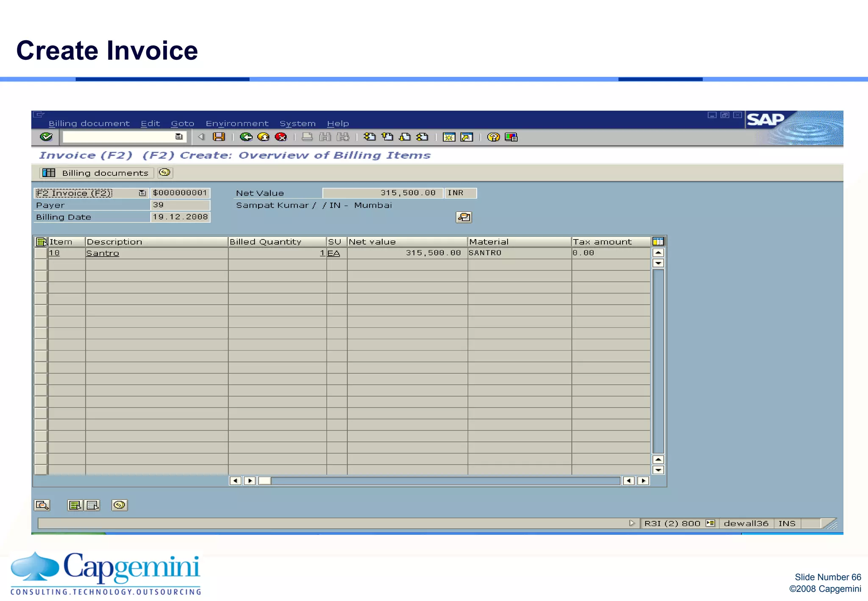Click the Net value column header
Viewport: 868px width, 601px height.
[407, 242]
